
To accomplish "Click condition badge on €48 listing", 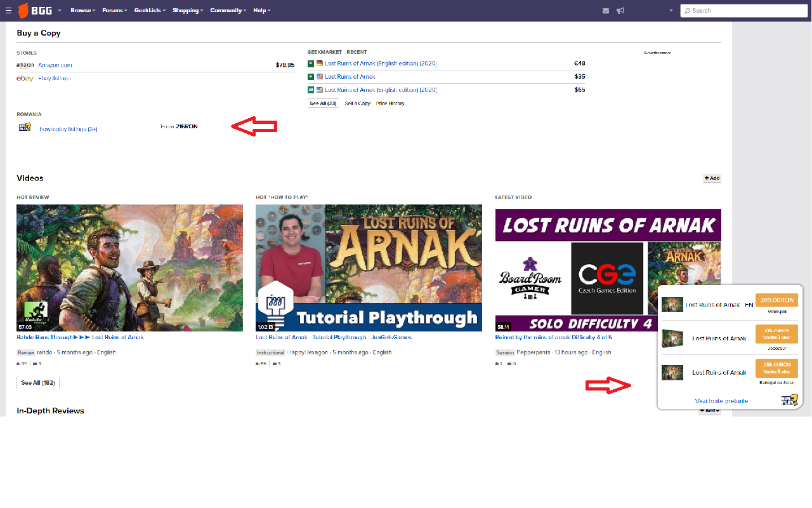I will (311, 63).
